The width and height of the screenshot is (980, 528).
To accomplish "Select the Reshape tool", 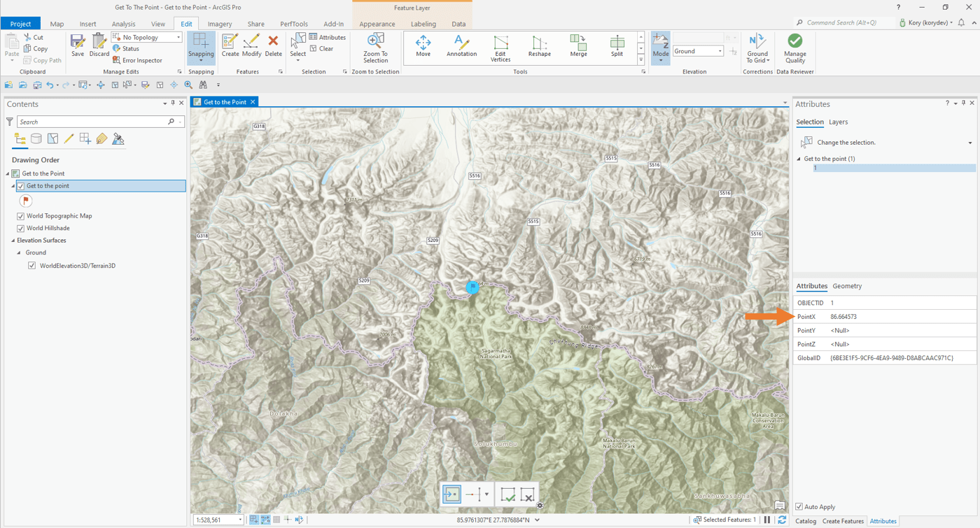I will pos(539,45).
